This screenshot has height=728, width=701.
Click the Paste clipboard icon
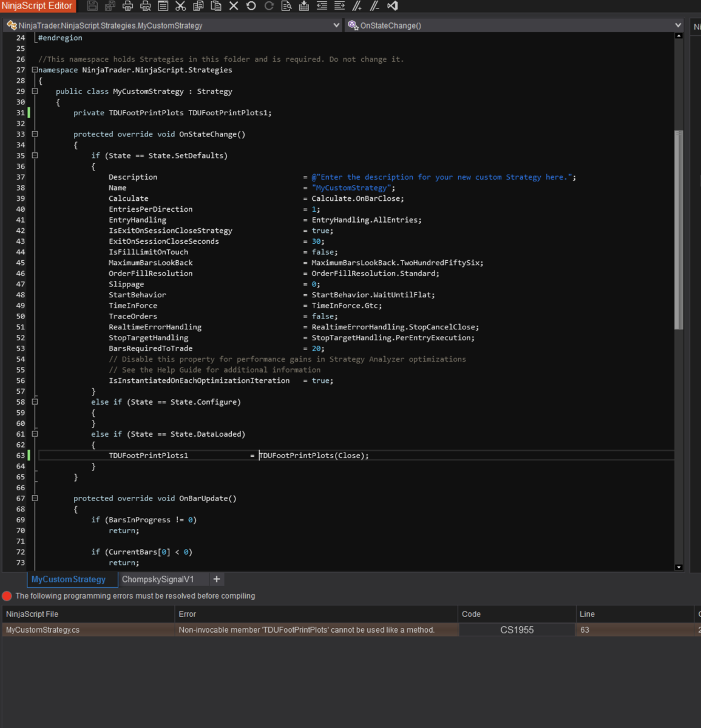[215, 6]
